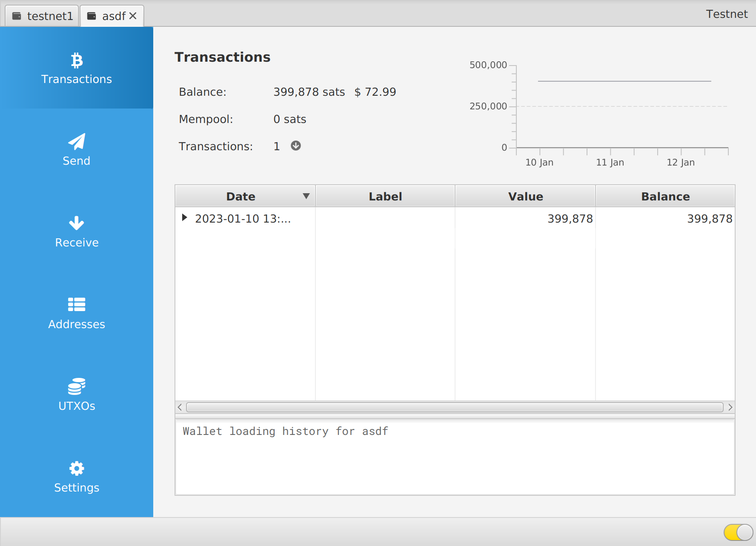Click the wallet loading history log area
The height and width of the screenshot is (546, 756).
(455, 457)
